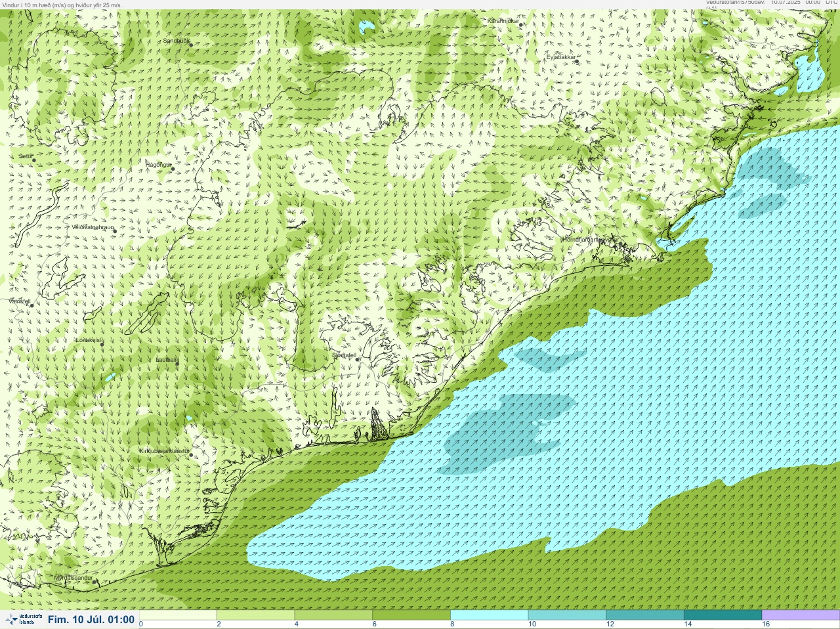Select the 0–2 m/s legend color
This screenshot has height=629, width=840.
pos(178,615)
